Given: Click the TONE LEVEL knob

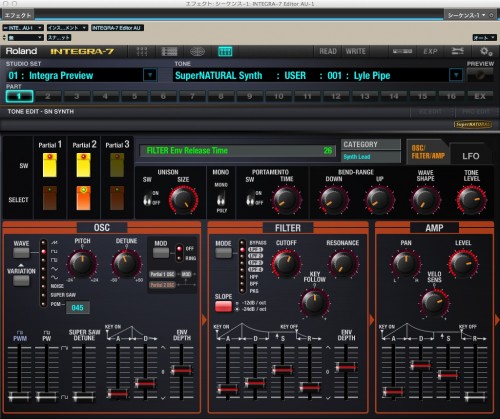Looking at the screenshot, I should 471,200.
